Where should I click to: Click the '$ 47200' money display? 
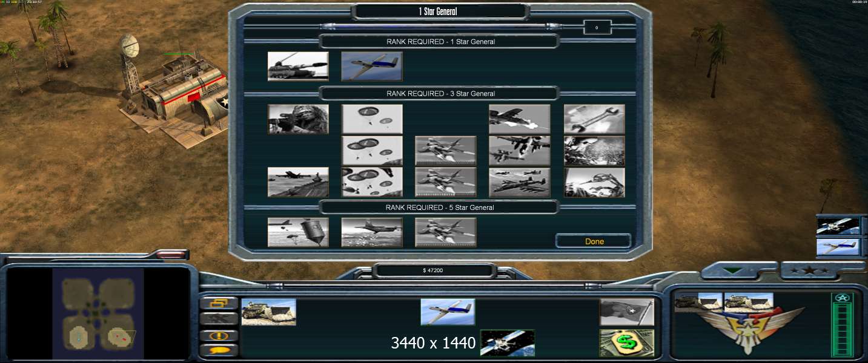click(433, 270)
